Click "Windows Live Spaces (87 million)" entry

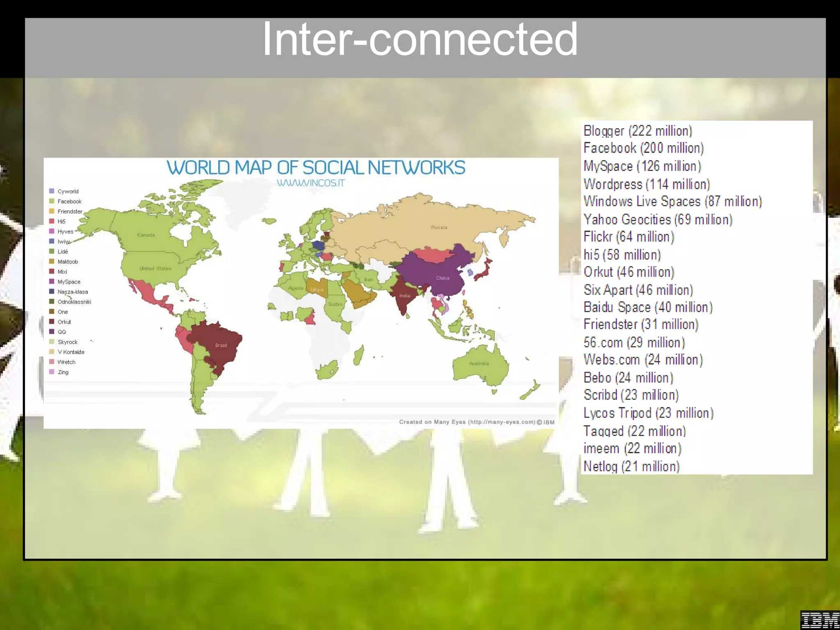click(673, 201)
